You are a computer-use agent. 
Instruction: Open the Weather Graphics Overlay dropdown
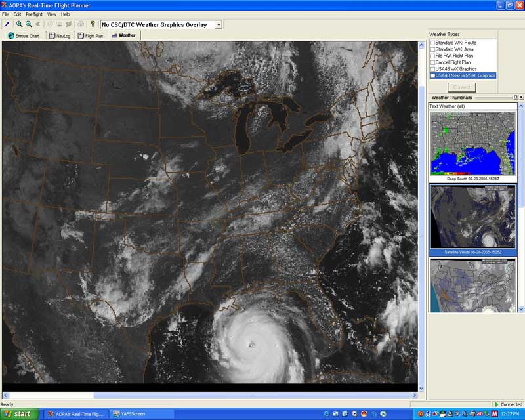pyautogui.click(x=219, y=24)
